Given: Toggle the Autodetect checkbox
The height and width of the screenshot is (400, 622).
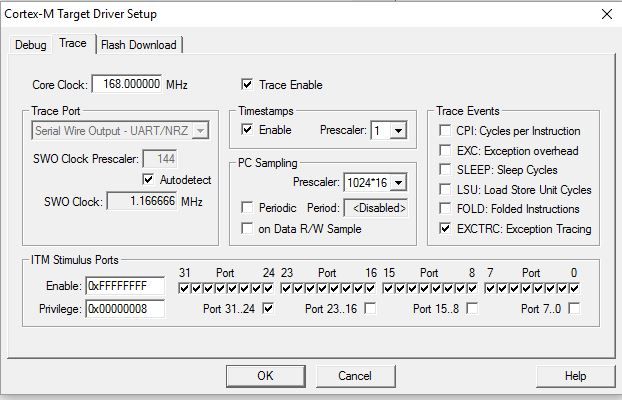Looking at the screenshot, I should click(x=148, y=179).
